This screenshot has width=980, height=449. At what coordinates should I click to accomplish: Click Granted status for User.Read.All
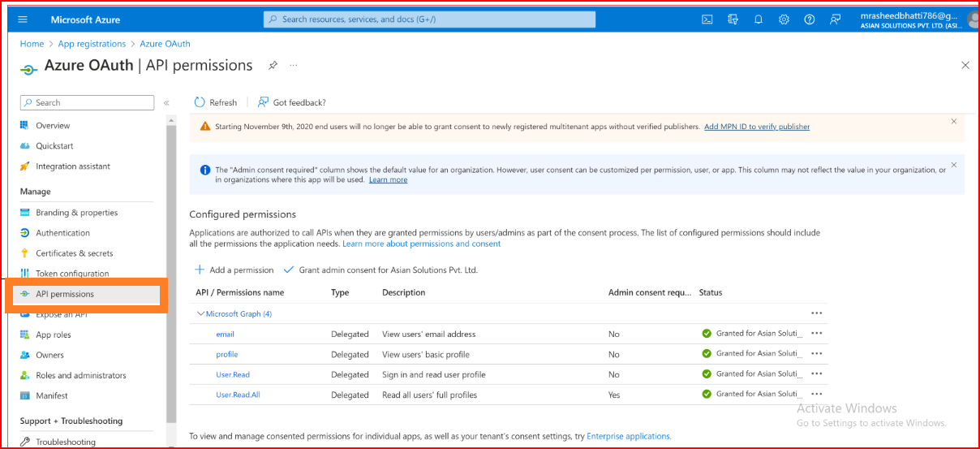(x=754, y=394)
